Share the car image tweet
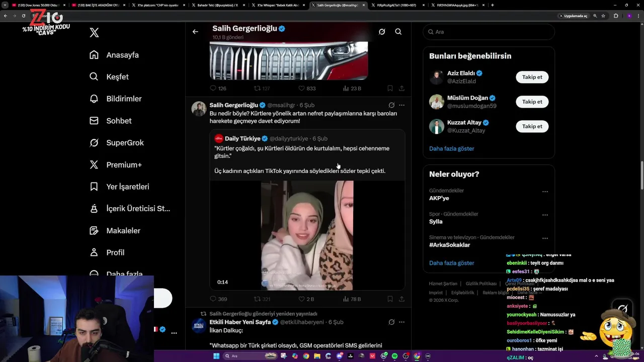 pyautogui.click(x=401, y=88)
